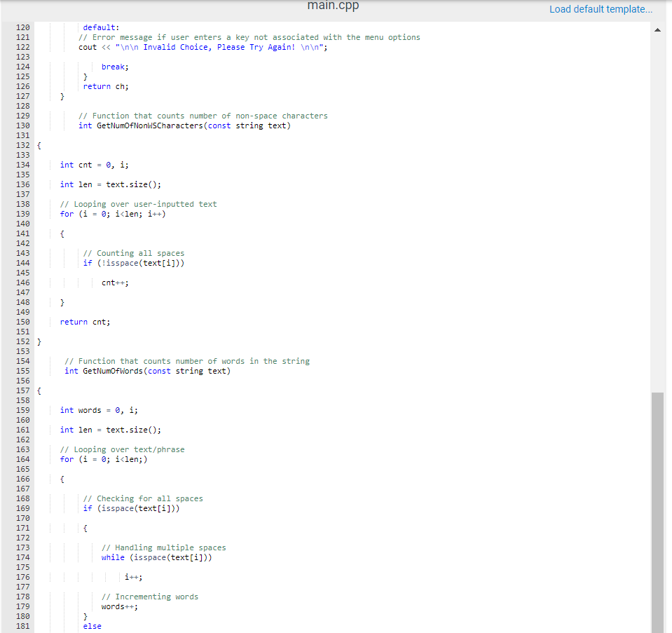Viewport: 672px width, 633px height.
Task: Click the comment "Counting all spaces"
Action: point(132,252)
